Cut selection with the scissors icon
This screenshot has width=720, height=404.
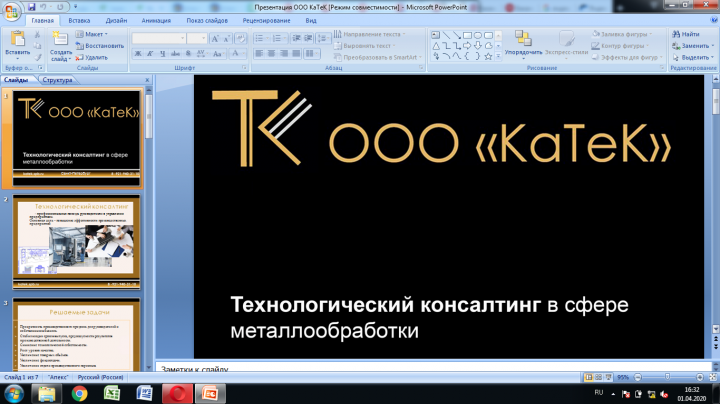click(37, 34)
